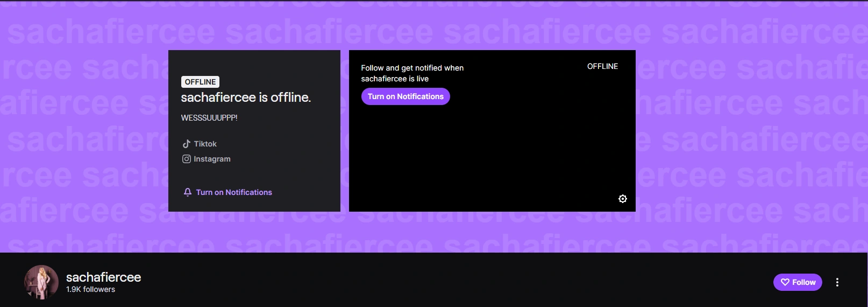
Task: Follow the sachafiercee channel
Action: tap(798, 282)
